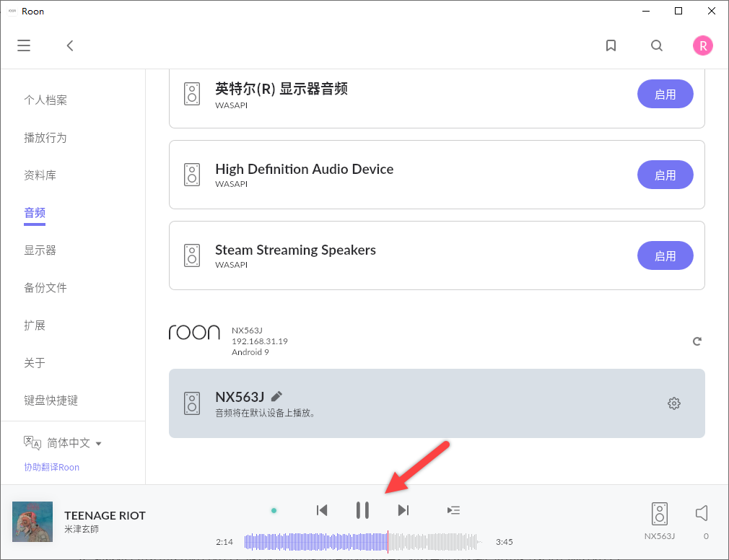Open the 备份文件 settings tab
The width and height of the screenshot is (729, 560).
pos(45,288)
